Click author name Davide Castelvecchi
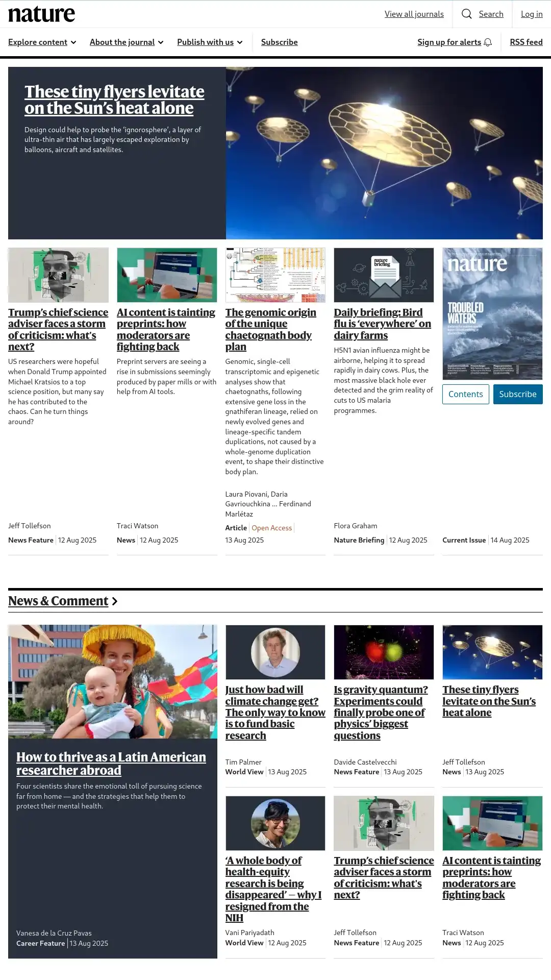 365,762
